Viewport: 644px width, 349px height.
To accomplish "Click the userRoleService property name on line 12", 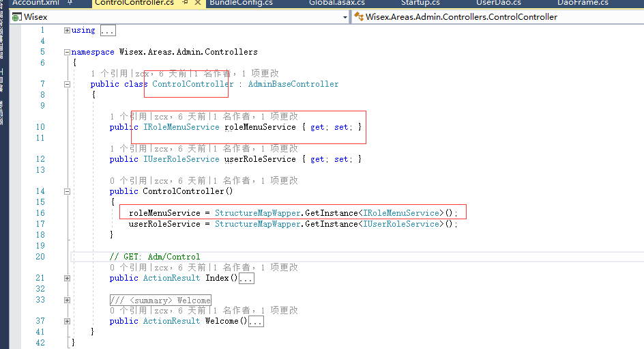I will (x=260, y=160).
